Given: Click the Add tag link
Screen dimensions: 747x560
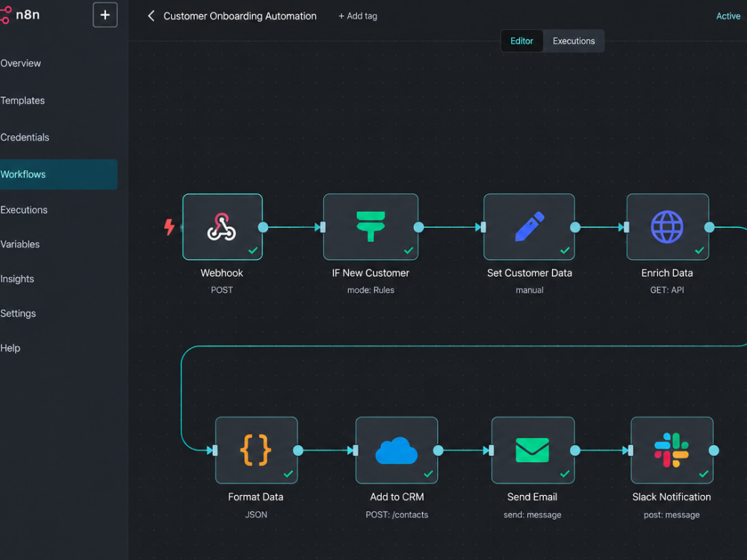Looking at the screenshot, I should [358, 16].
